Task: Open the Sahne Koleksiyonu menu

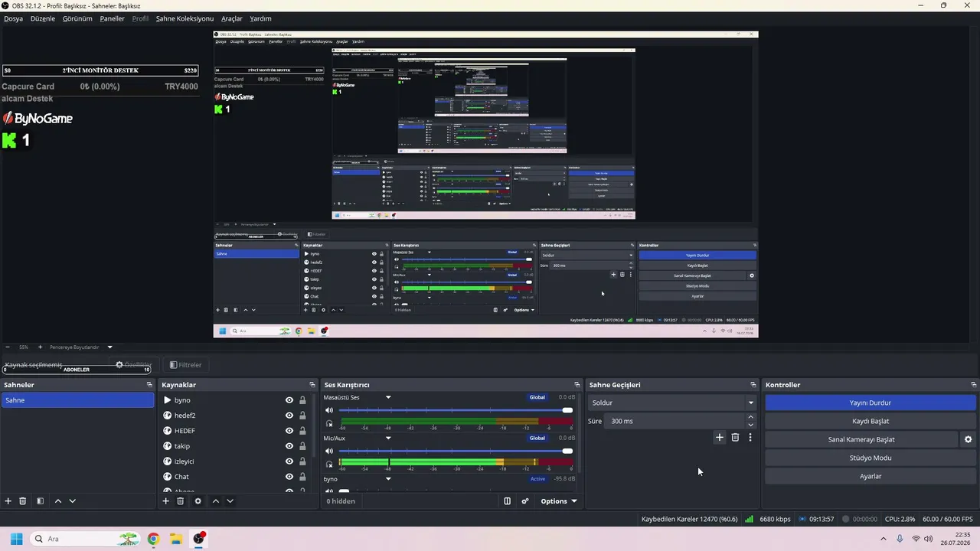Action: point(185,18)
